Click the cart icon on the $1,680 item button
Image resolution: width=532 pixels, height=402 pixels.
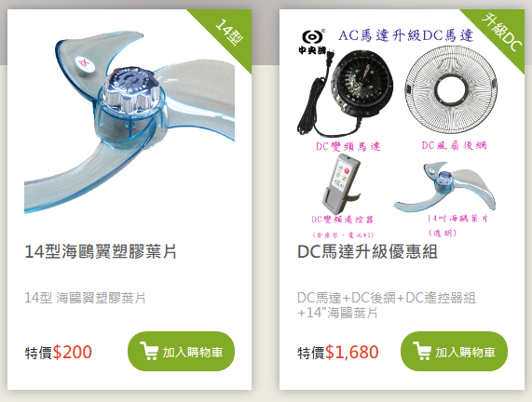[x=422, y=351]
